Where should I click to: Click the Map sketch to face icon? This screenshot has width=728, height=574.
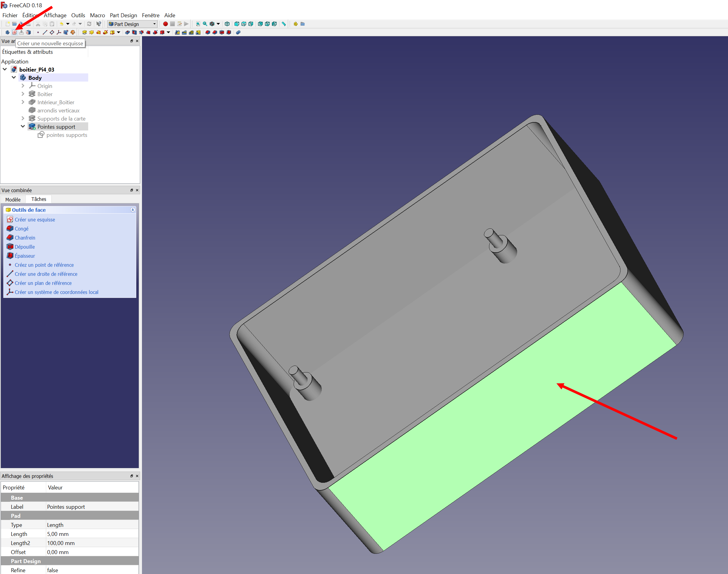tap(29, 32)
